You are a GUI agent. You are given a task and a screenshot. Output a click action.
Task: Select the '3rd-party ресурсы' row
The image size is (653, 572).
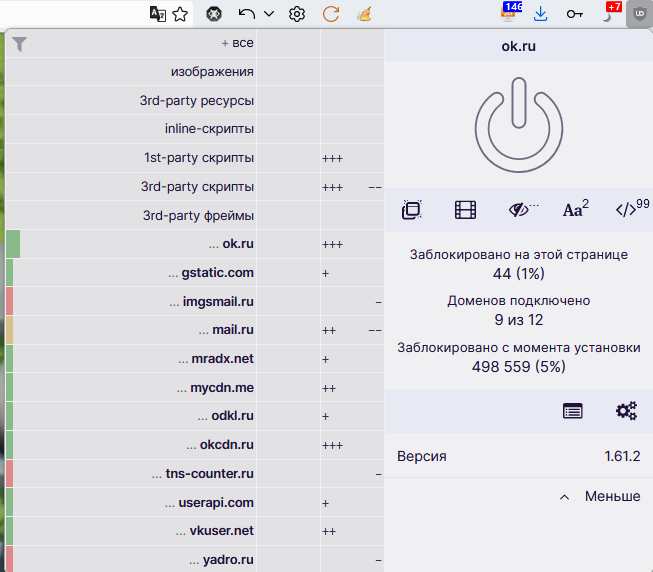point(131,101)
